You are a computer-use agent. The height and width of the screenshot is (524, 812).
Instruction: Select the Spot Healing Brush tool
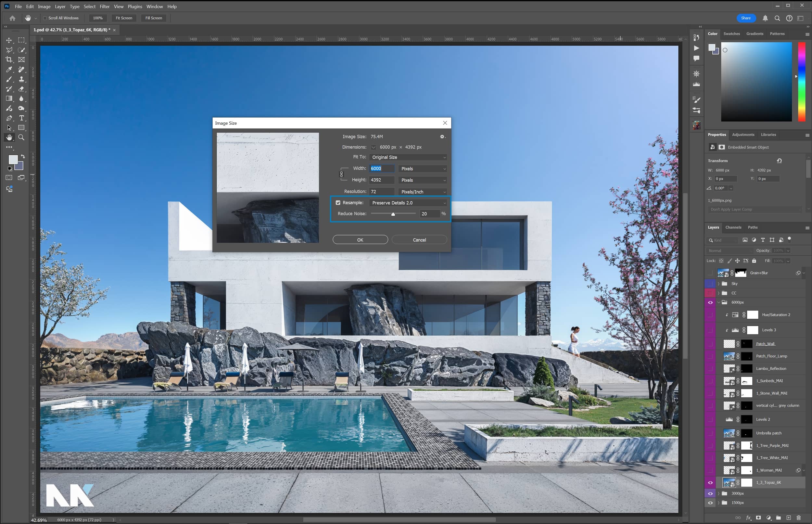point(21,70)
